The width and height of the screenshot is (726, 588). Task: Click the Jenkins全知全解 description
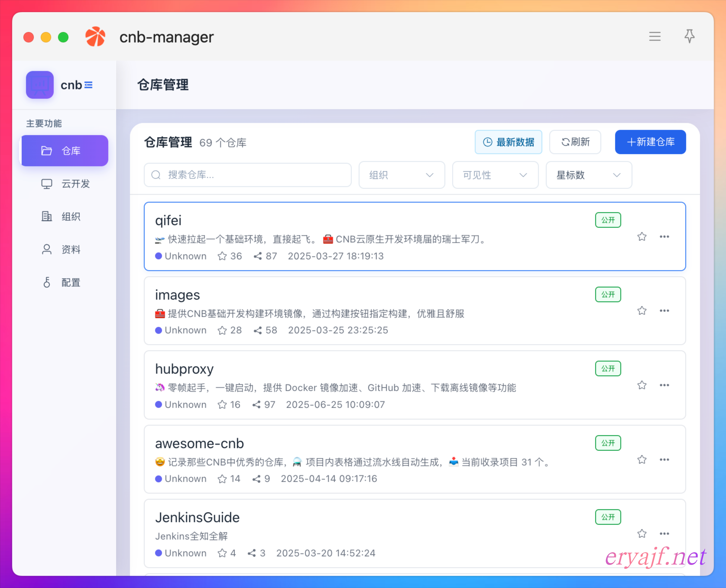(x=191, y=536)
